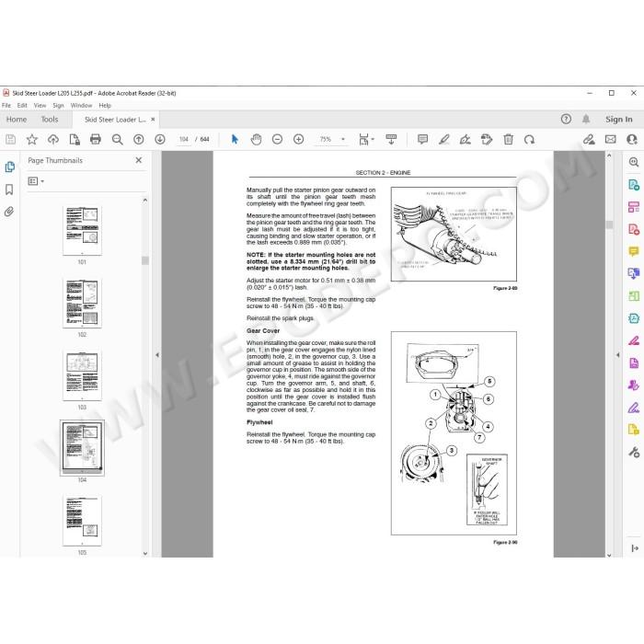Screen dimensions: 644x644
Task: Delete page trash icon in toolbar
Action: coord(508,140)
